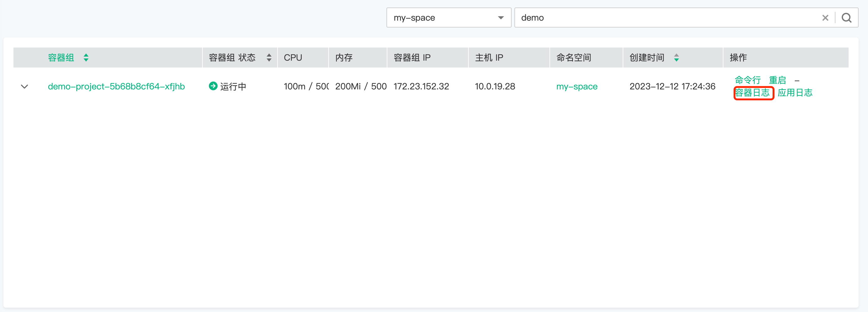This screenshot has width=868, height=312.
Task: Click the search magnifier icon
Action: [846, 18]
